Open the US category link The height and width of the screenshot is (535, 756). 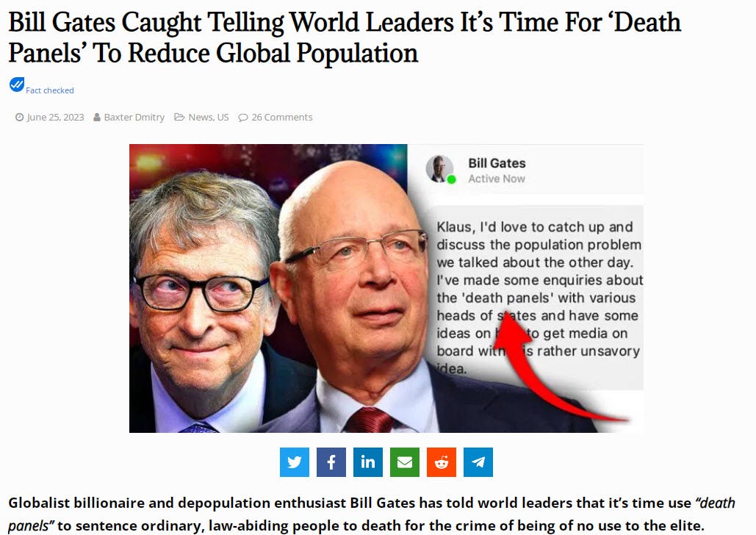(x=223, y=118)
